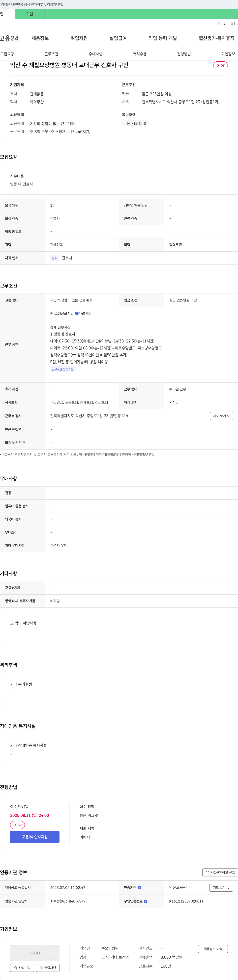Expand 지도 보기 for 근무 예정지

(221, 416)
